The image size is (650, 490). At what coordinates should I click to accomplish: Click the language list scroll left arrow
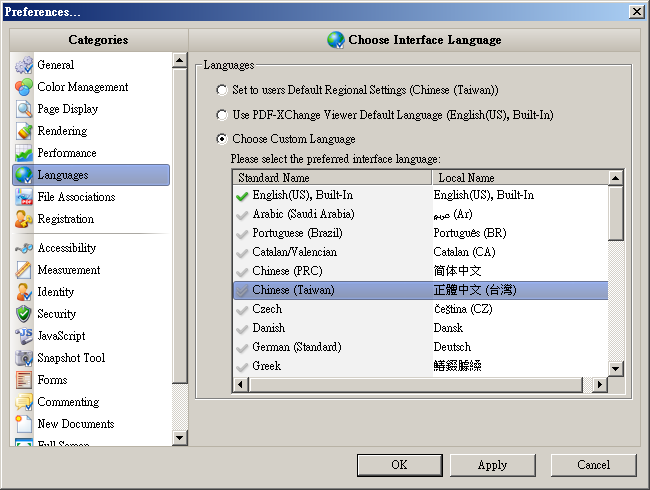pos(240,384)
